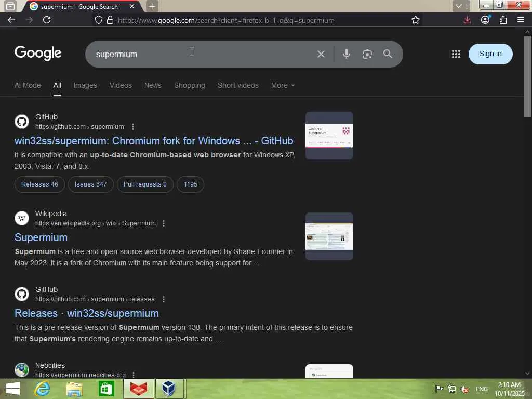Click the Issues 647 chip
Image resolution: width=532 pixels, height=399 pixels.
pos(90,184)
